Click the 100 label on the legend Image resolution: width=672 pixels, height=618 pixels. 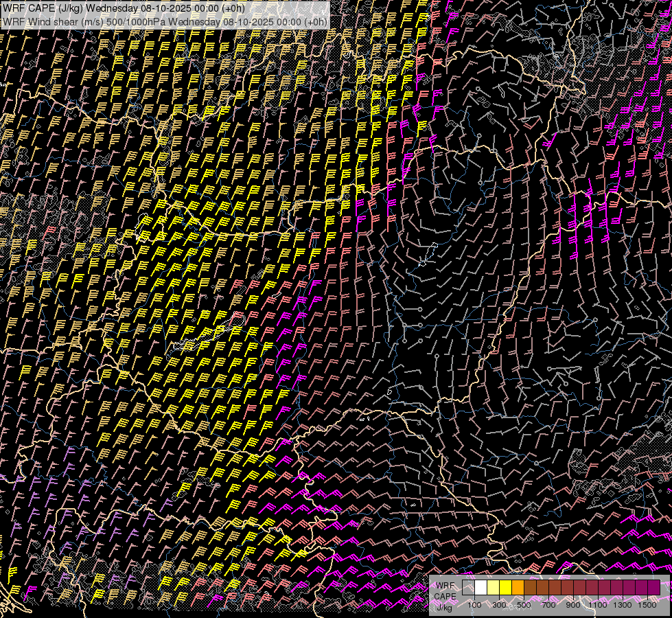point(474,605)
